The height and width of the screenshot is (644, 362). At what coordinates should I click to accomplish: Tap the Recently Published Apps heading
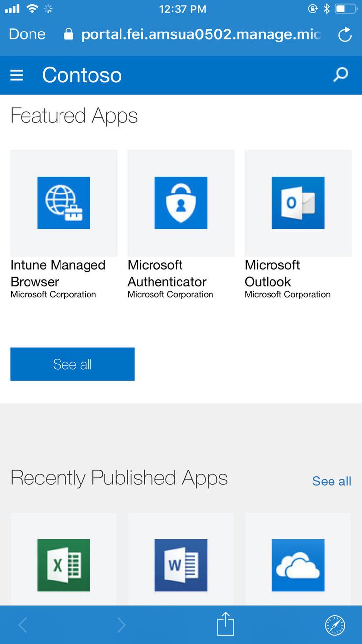[119, 478]
